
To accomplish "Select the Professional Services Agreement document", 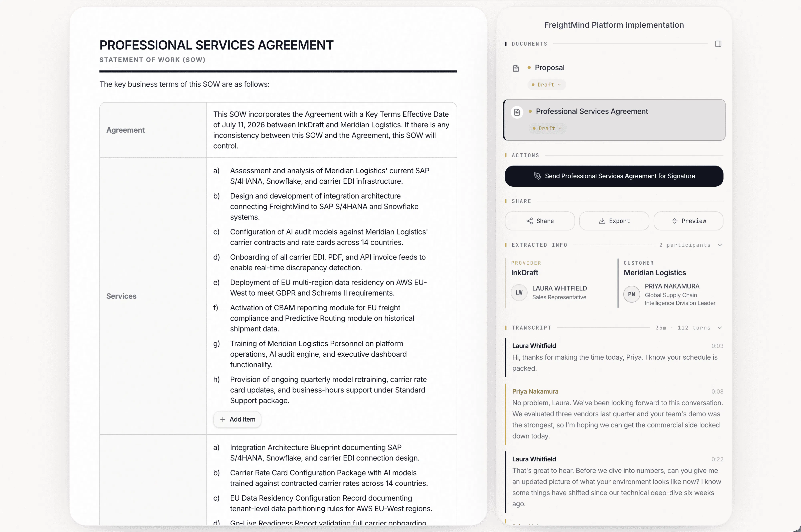I will (614, 120).
